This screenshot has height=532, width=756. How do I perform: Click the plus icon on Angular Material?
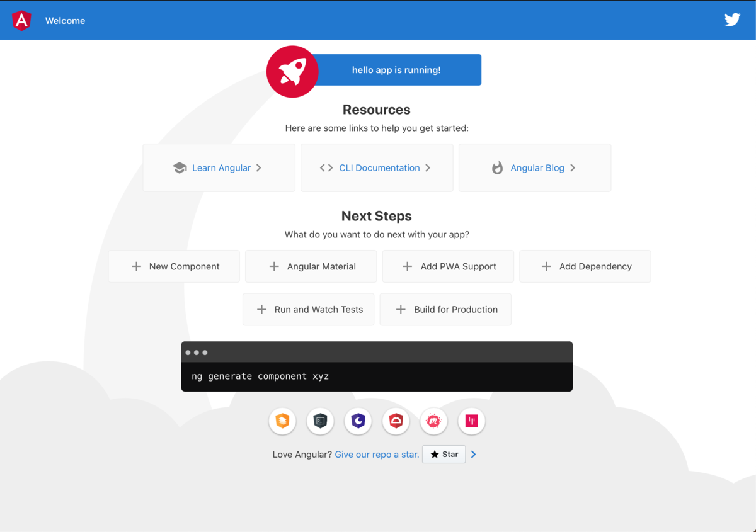[274, 266]
